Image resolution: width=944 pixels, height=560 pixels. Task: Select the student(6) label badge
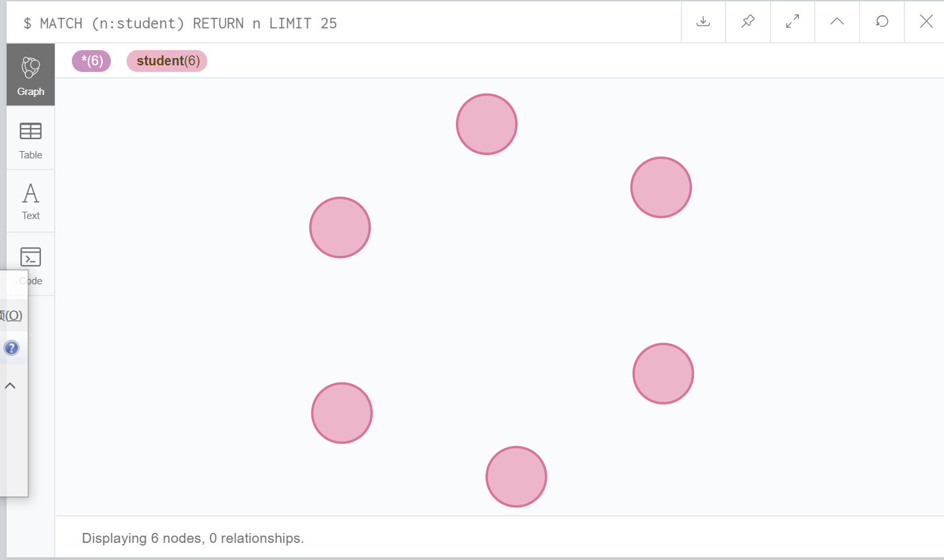167,61
